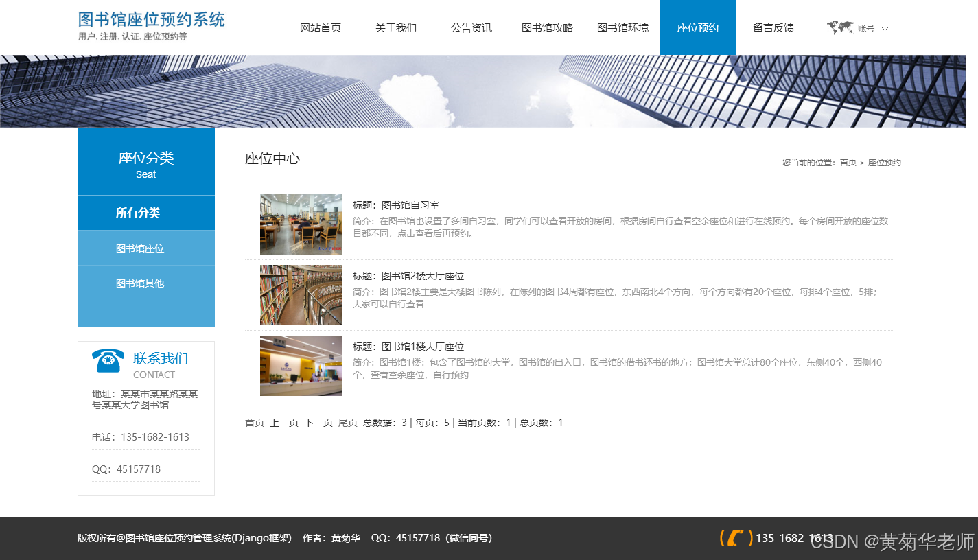Open the 图书馆环境 page
This screenshot has width=978, height=560.
(x=623, y=28)
